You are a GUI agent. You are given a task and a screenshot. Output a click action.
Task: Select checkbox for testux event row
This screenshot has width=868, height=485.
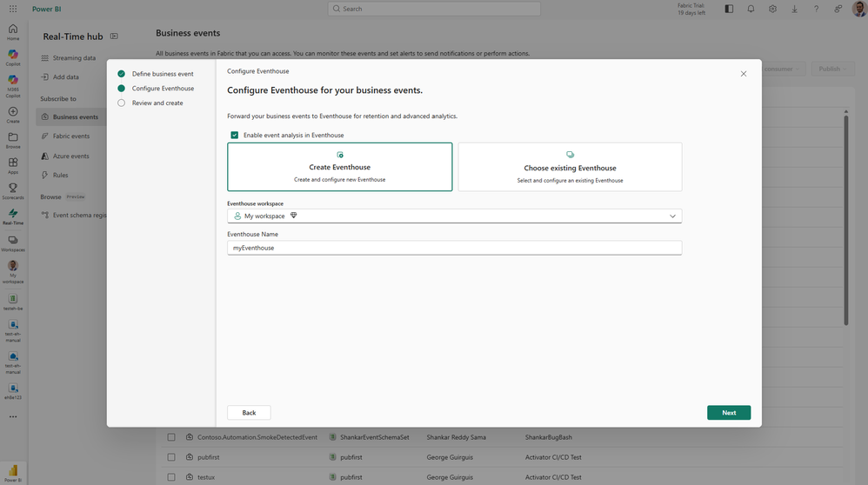coord(171,476)
